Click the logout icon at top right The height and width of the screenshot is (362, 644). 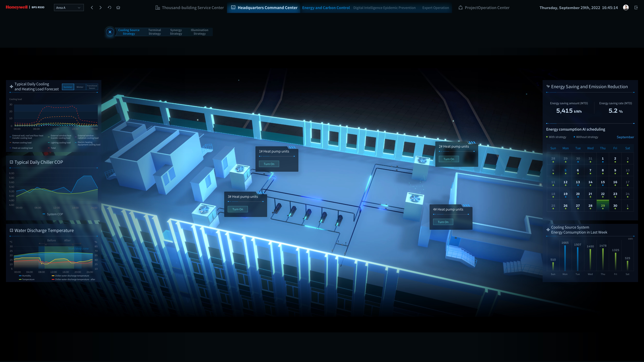tap(636, 8)
